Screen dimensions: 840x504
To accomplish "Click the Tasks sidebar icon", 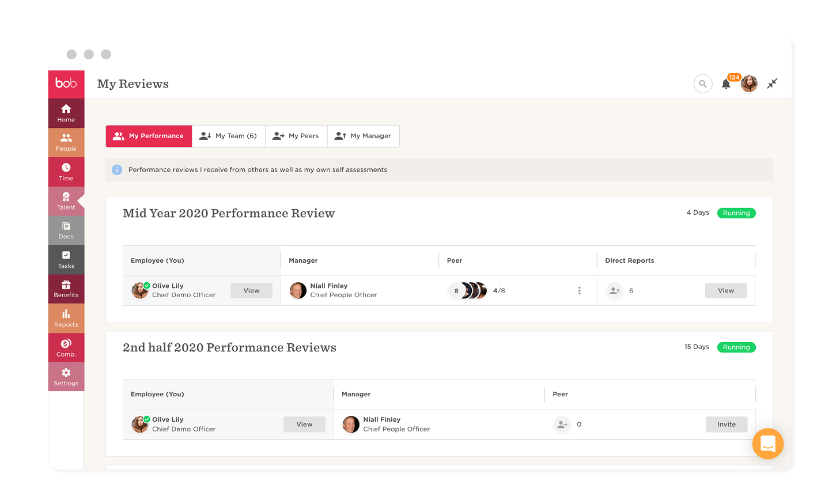I will click(x=66, y=259).
